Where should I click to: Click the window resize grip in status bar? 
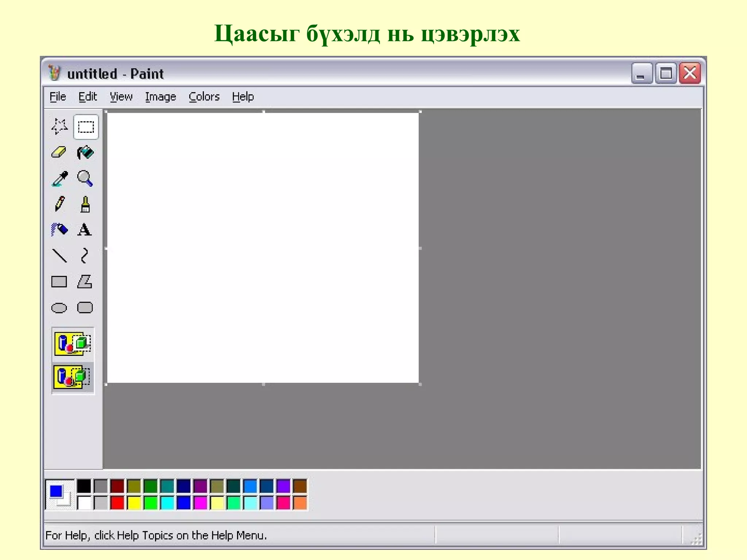tap(696, 538)
